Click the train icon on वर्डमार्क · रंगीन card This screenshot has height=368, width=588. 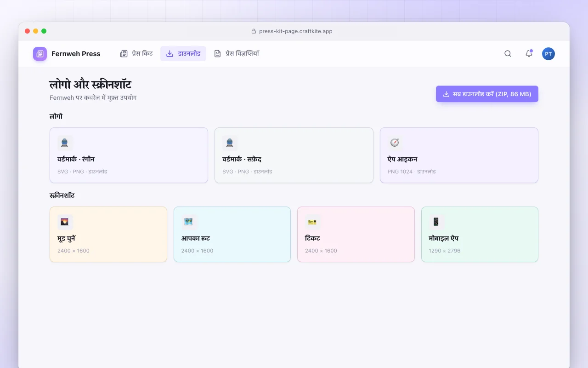pos(65,143)
